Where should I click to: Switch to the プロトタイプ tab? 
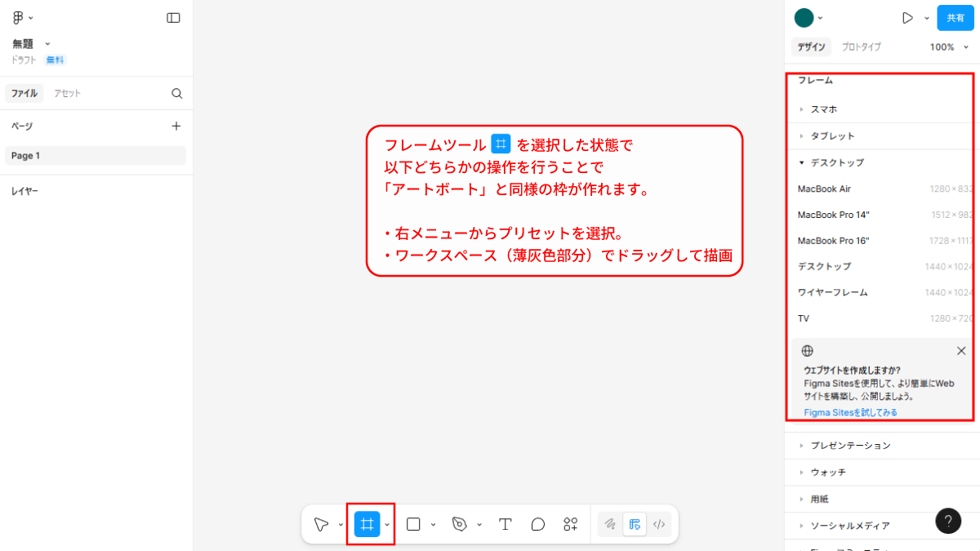click(861, 47)
